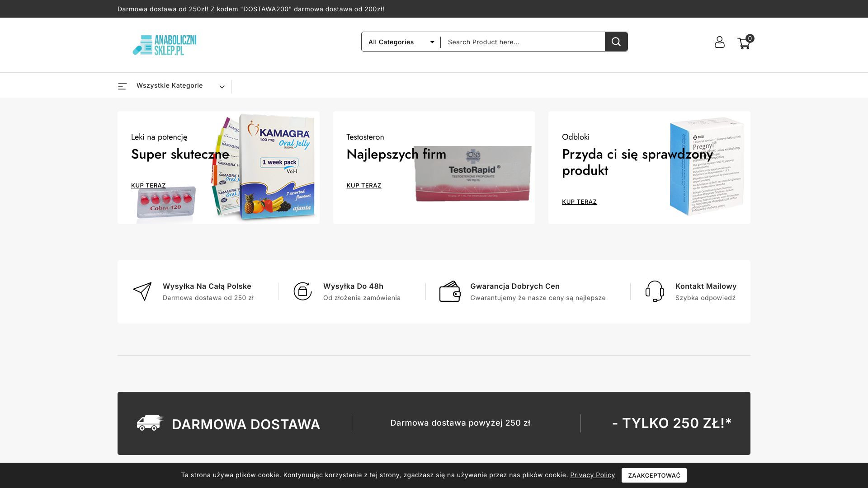Click the Odbloki category label
This screenshot has height=488, width=868.
[576, 137]
